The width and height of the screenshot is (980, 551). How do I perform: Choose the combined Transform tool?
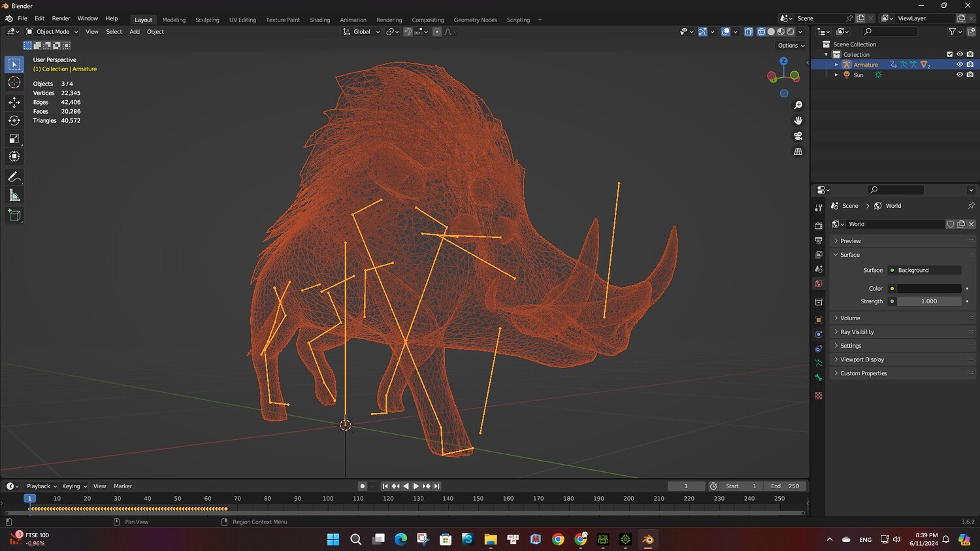(x=14, y=156)
